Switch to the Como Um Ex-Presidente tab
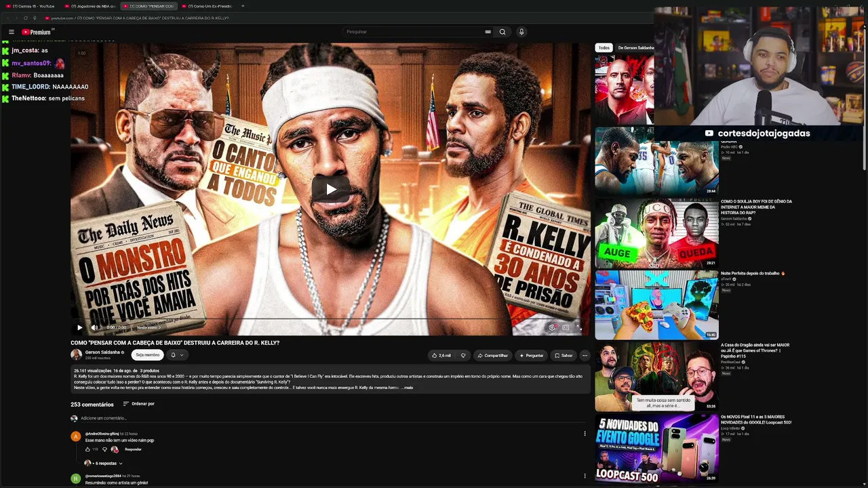The image size is (868, 488). point(208,6)
